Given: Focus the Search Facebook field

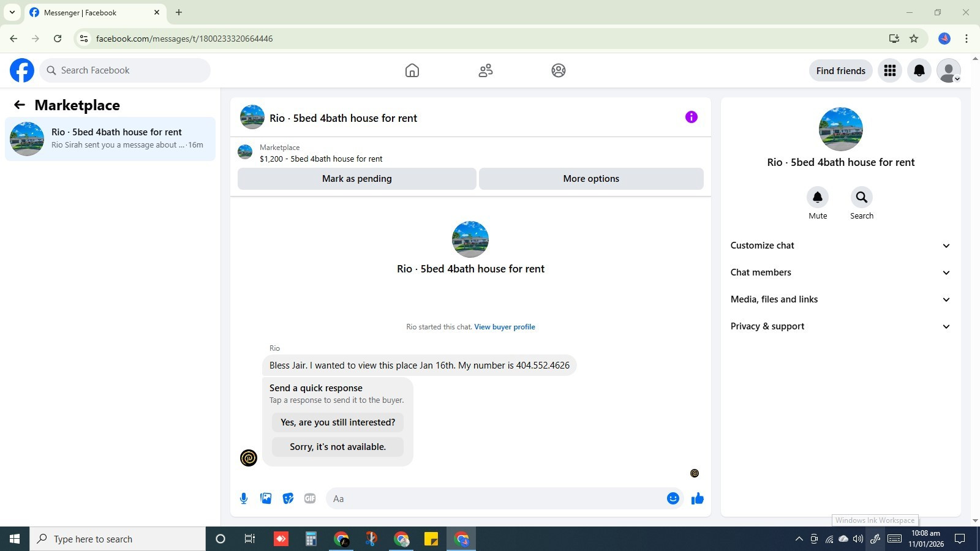Looking at the screenshot, I should (x=125, y=70).
